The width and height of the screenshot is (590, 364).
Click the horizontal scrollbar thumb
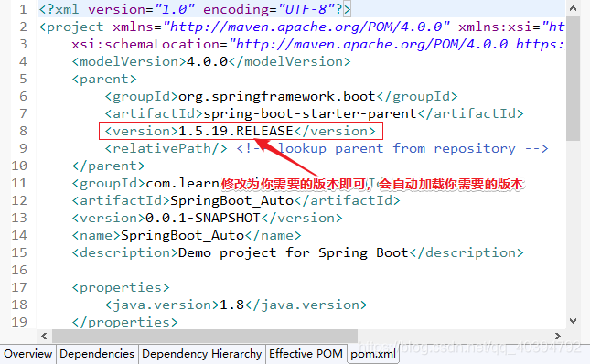pos(205,336)
